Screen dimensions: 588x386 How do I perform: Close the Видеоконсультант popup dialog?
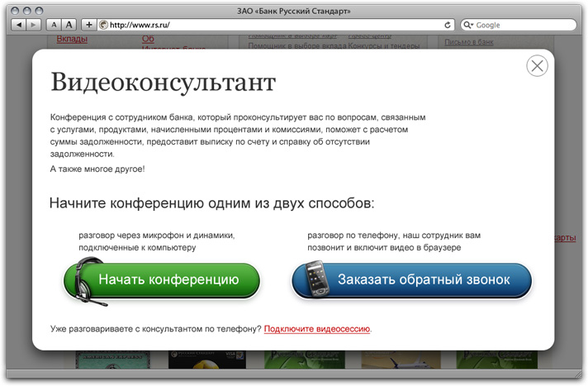[x=537, y=66]
